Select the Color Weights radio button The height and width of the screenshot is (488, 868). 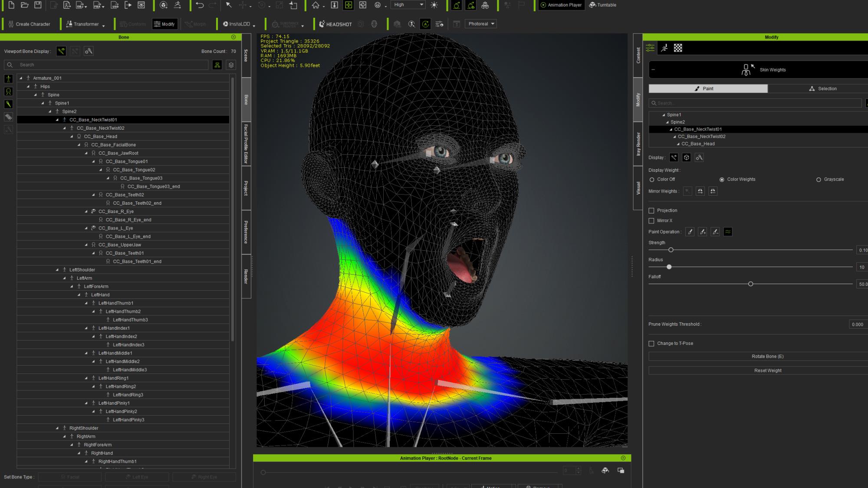[722, 180]
